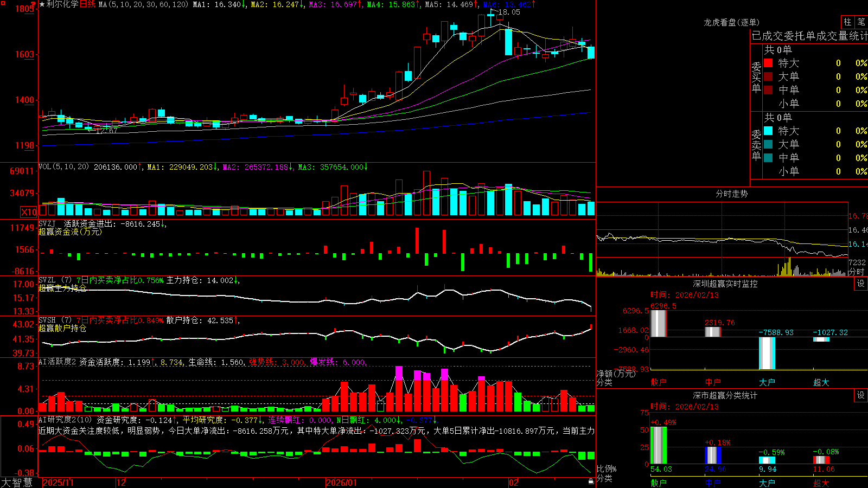Click the small lock icon on the time axis
This screenshot has height=488, width=868.
point(591,481)
